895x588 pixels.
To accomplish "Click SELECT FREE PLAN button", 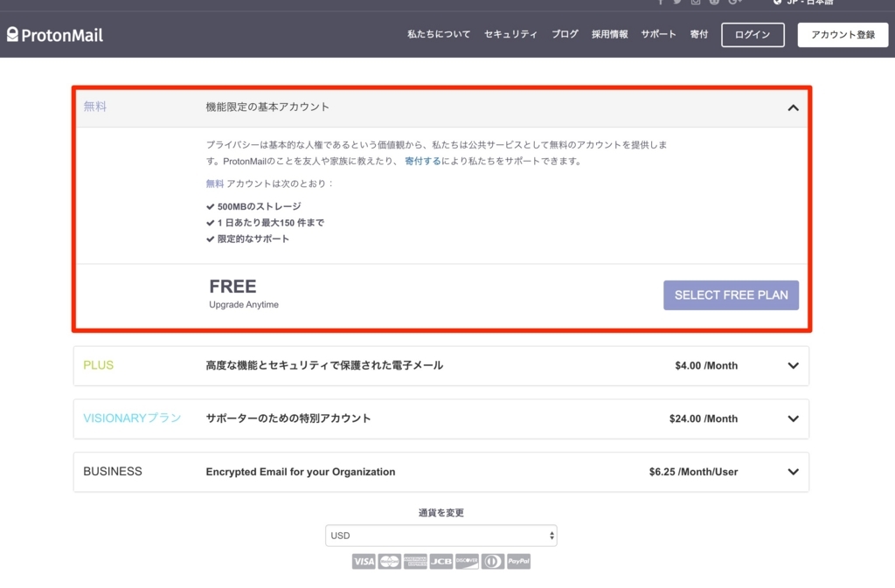I will 731,294.
